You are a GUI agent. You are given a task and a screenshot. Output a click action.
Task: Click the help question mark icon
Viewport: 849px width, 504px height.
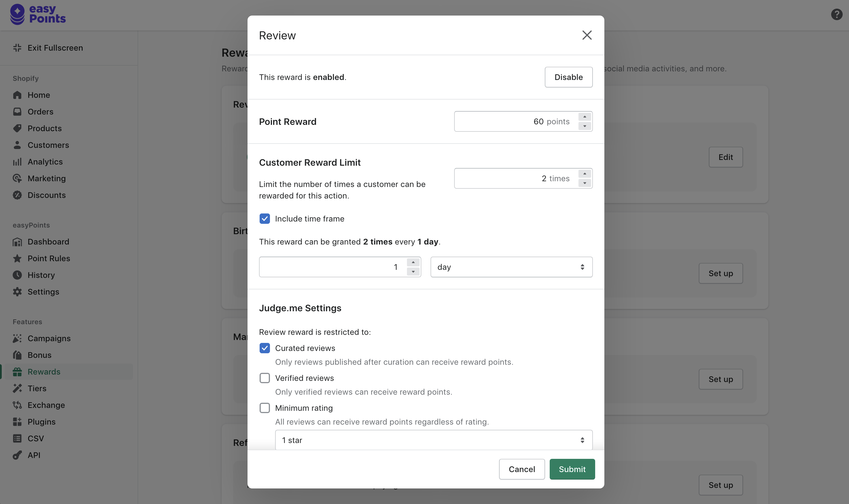(836, 15)
